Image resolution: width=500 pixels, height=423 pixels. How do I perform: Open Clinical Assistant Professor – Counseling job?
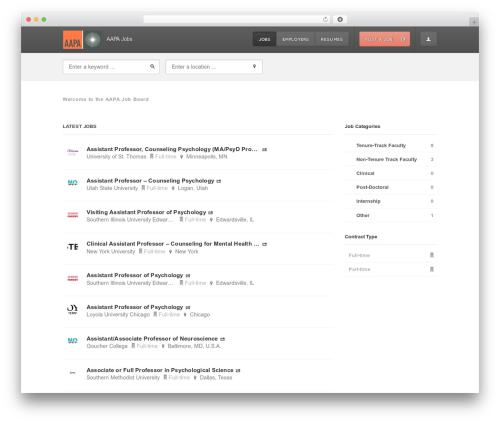coord(173,244)
